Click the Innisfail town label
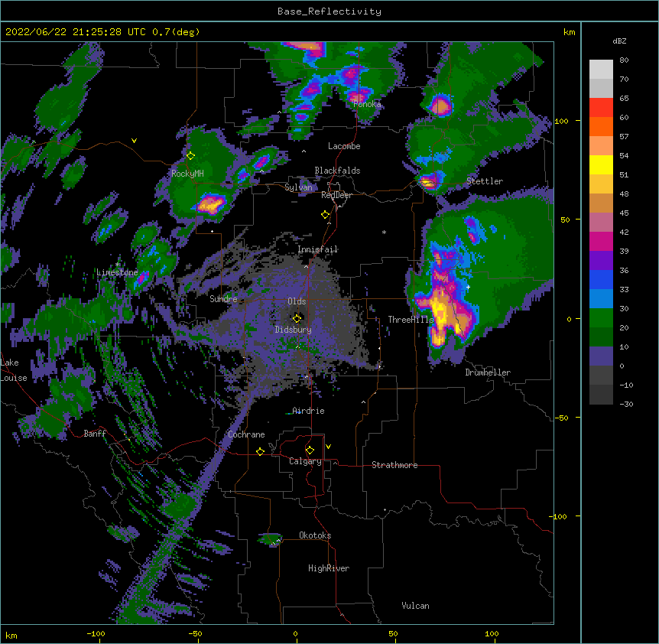This screenshot has width=659, height=644. [x=317, y=249]
